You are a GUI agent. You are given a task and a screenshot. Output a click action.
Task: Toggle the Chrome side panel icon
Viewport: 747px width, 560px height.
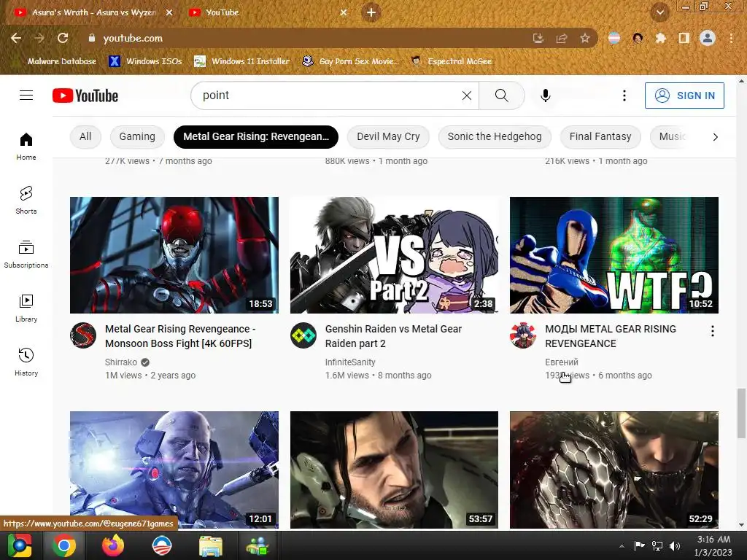[x=684, y=38]
